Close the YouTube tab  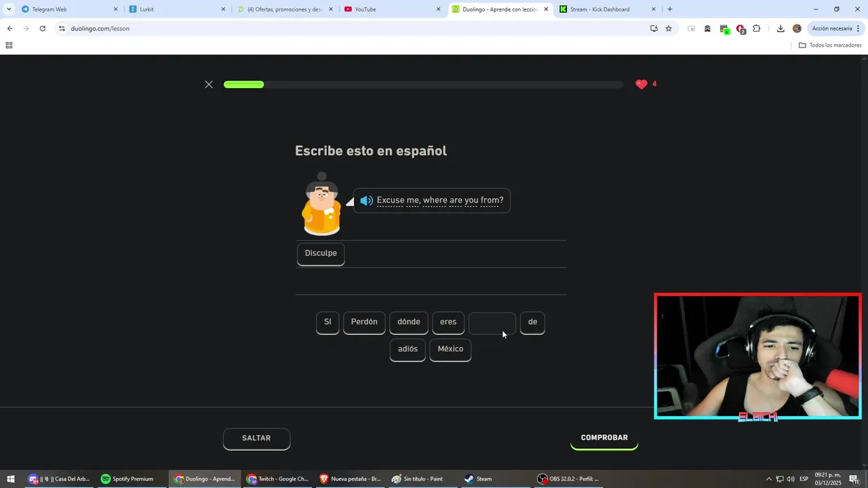(438, 9)
